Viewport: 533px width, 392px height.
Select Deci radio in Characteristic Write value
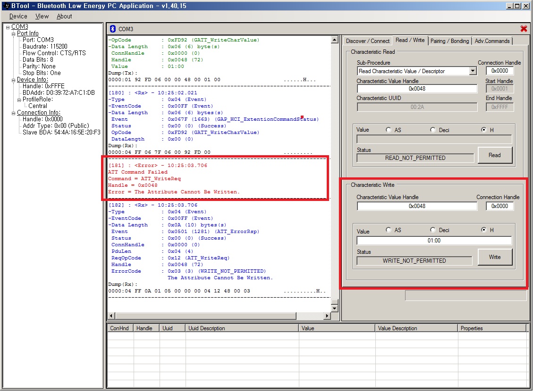(433, 230)
